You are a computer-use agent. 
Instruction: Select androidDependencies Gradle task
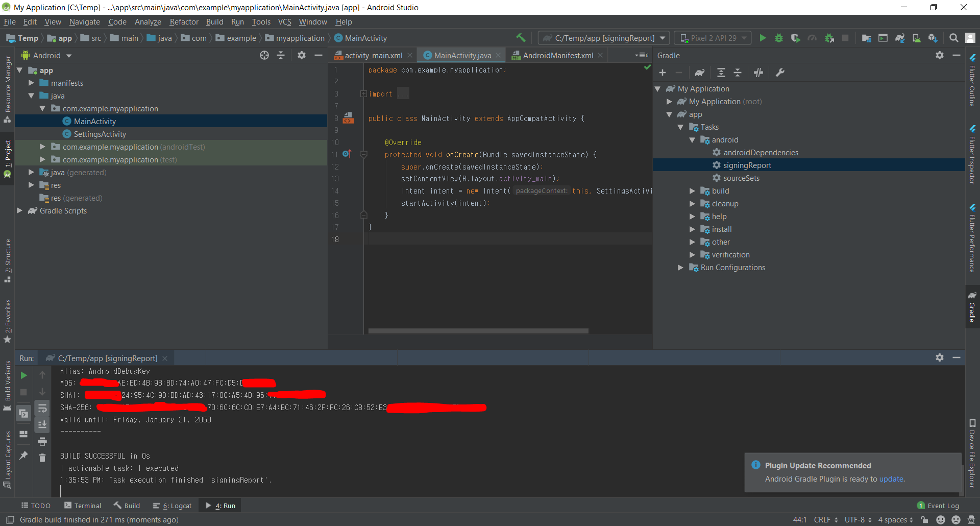click(x=761, y=152)
